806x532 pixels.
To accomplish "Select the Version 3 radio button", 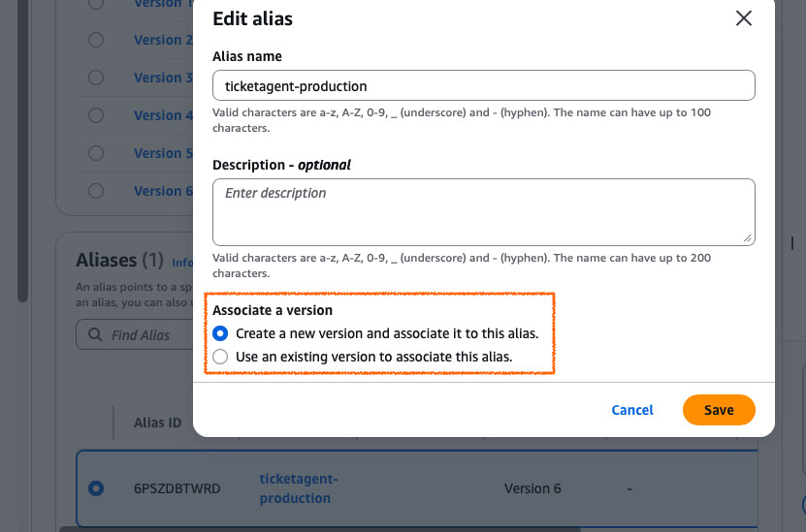I will [96, 78].
